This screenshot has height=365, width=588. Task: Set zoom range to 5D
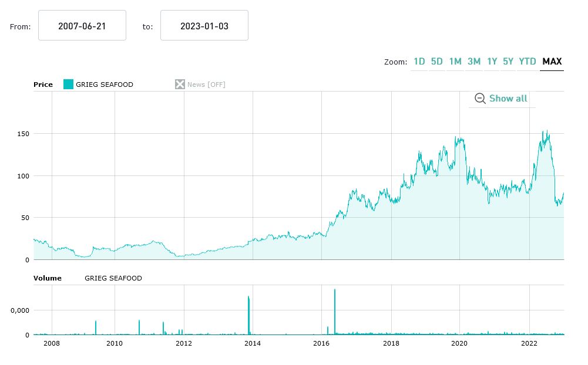coord(437,62)
